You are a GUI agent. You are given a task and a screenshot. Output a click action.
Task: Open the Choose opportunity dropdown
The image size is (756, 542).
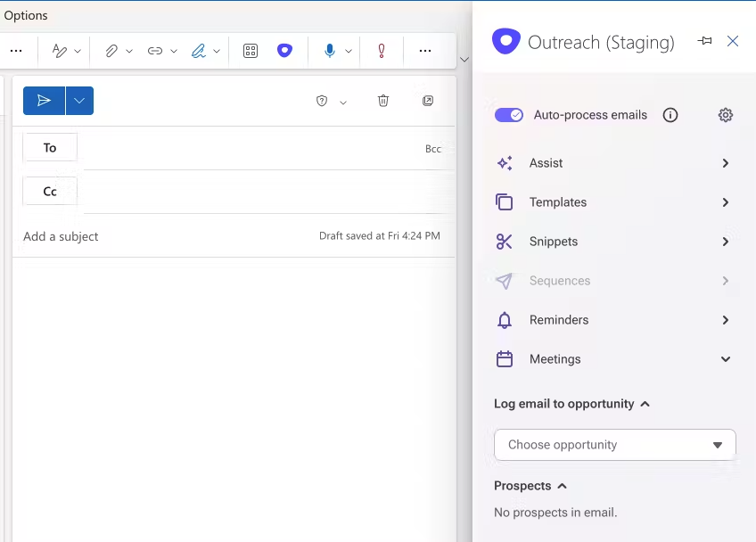(x=614, y=445)
